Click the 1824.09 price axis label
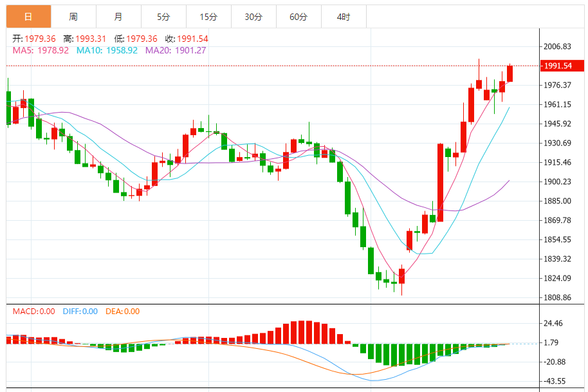The width and height of the screenshot is (588, 392). tap(557, 278)
